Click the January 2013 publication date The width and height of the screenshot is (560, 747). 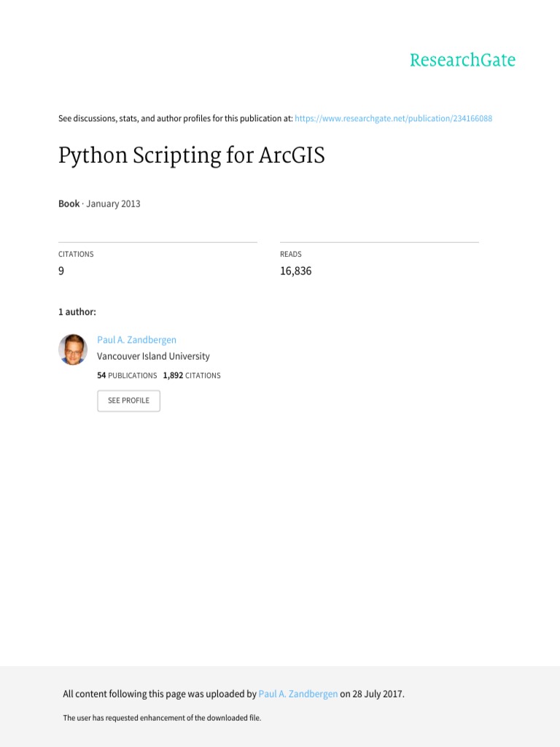113,204
